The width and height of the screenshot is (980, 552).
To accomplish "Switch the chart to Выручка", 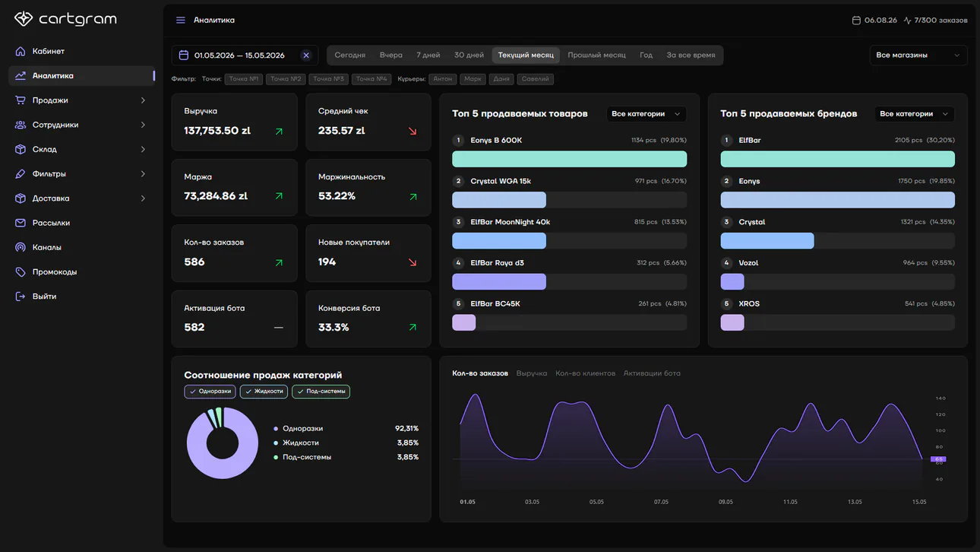I will (x=532, y=374).
